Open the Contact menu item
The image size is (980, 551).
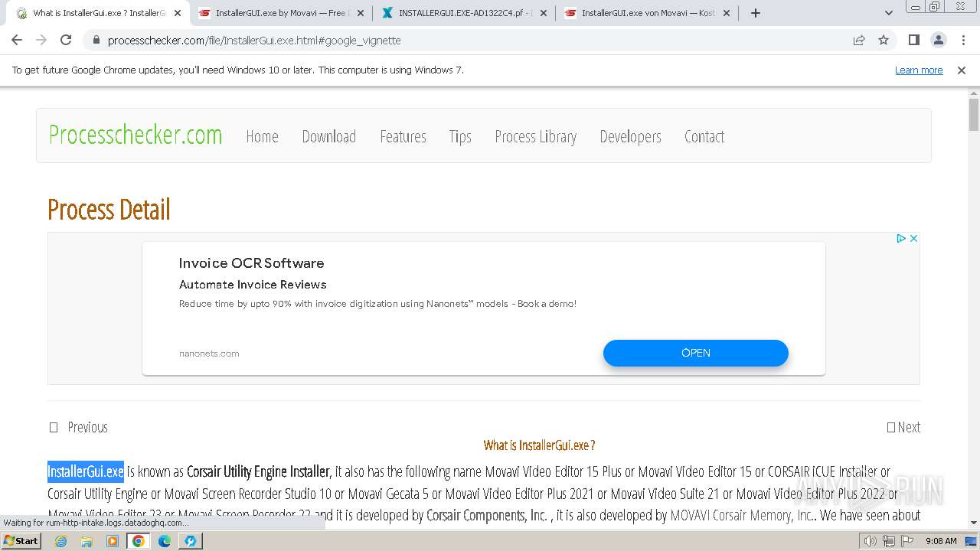pos(704,136)
